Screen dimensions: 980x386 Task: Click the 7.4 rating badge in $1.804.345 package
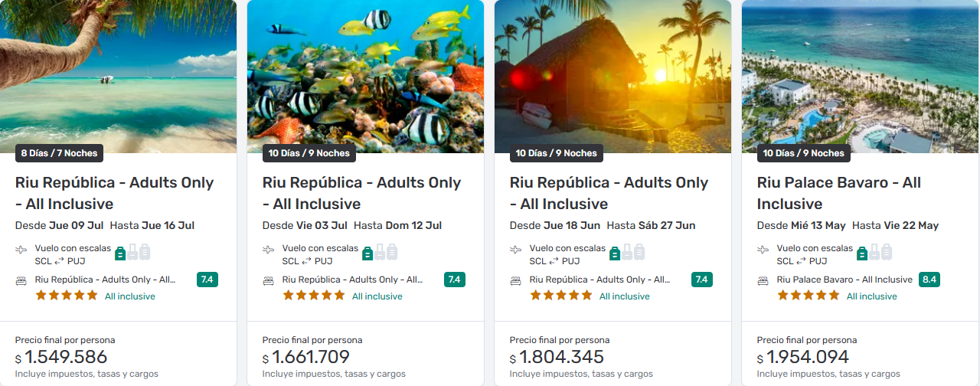[701, 280]
